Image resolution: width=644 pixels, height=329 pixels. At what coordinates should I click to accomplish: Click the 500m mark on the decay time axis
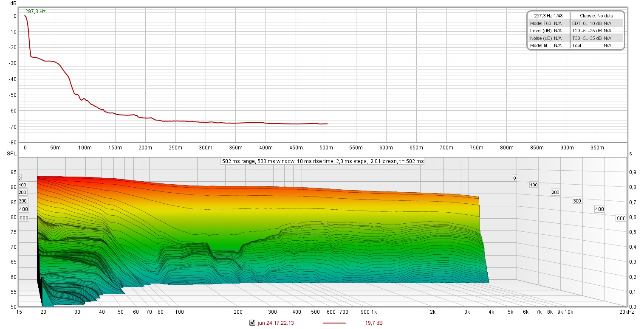point(326,148)
